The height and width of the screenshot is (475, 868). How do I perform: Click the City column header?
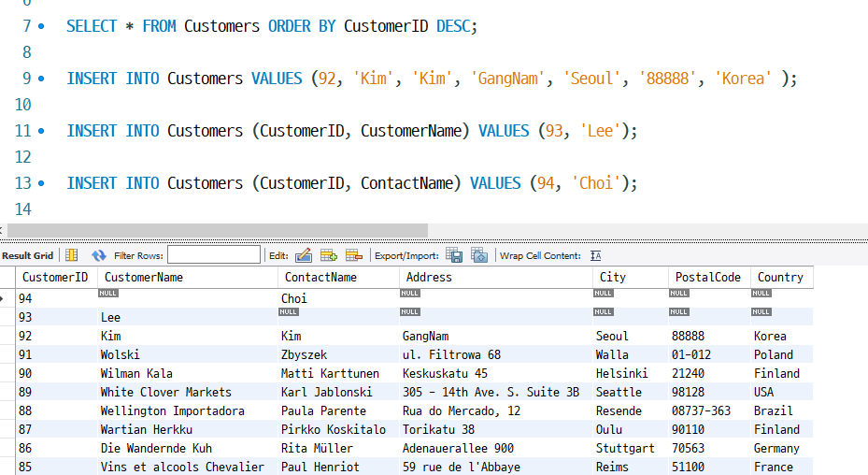click(630, 277)
